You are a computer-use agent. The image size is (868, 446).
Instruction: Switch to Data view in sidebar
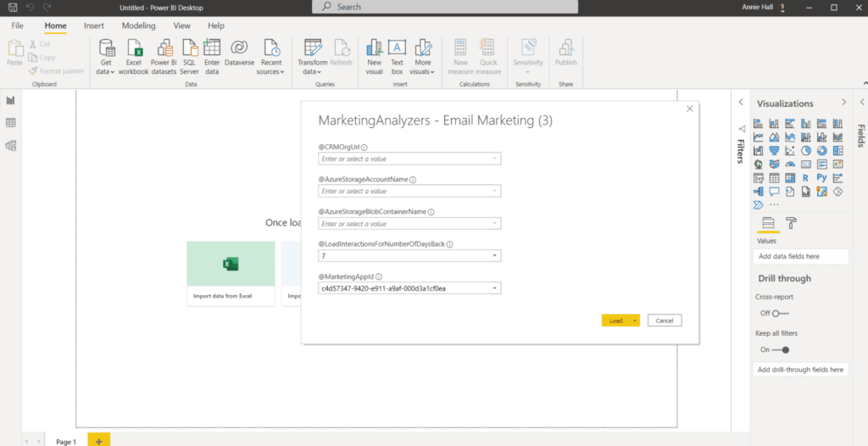10,123
